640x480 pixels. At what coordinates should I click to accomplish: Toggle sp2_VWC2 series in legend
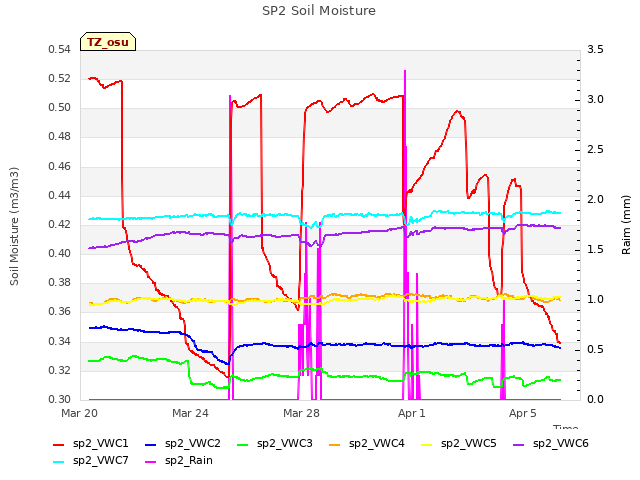[182, 444]
